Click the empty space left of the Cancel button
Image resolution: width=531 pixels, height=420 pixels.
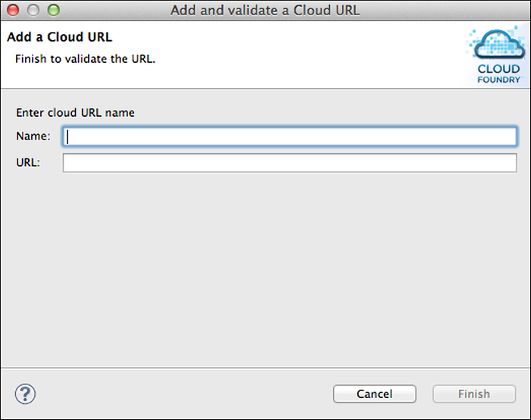pos(190,394)
